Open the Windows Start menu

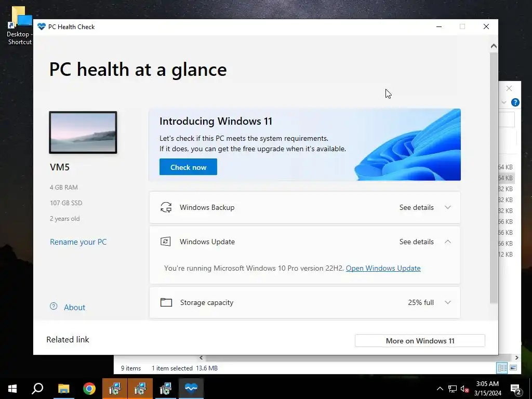pos(12,389)
